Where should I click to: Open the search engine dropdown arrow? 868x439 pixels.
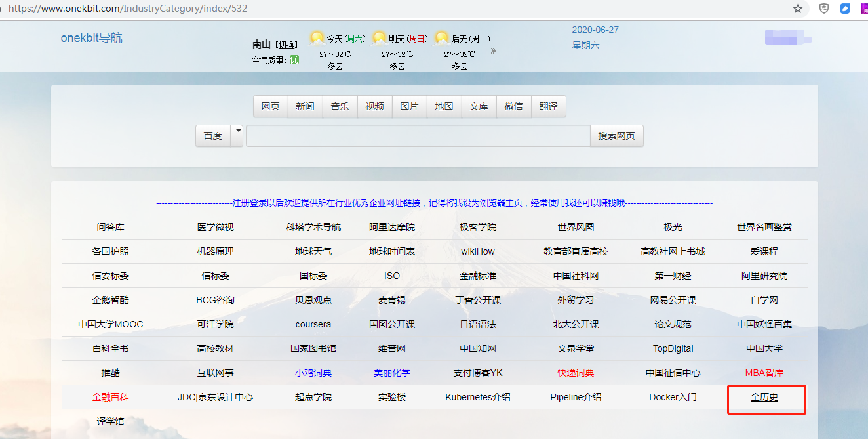click(237, 132)
